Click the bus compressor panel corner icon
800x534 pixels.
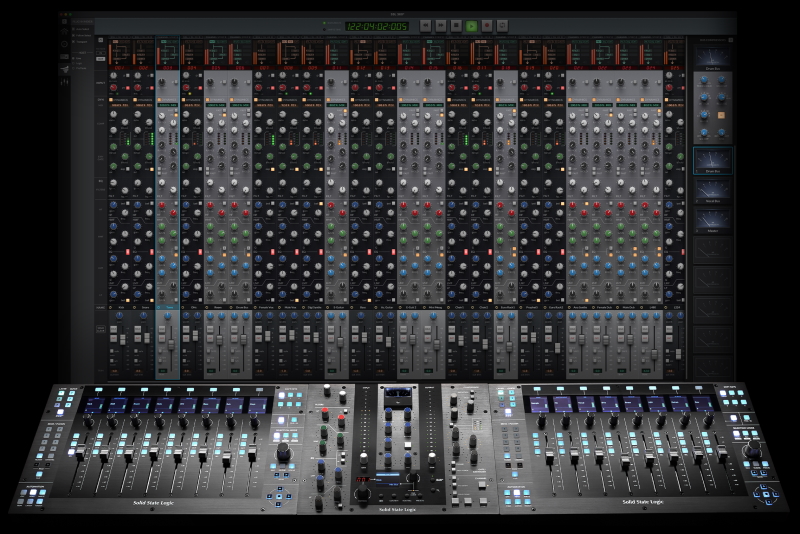click(731, 39)
